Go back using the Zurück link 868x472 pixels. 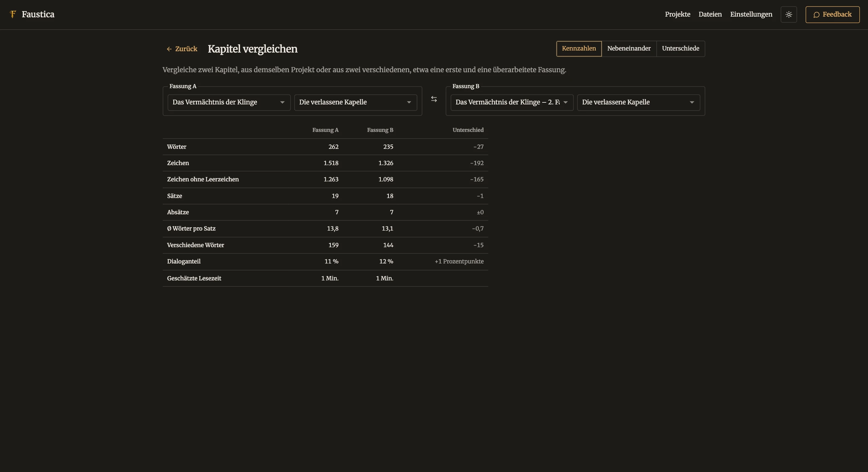(182, 49)
